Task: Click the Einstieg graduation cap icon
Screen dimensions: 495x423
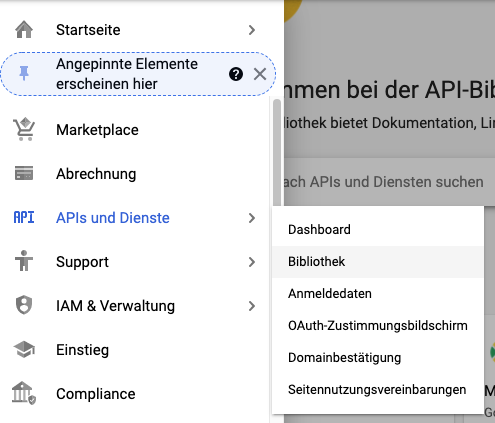Action: (x=24, y=349)
